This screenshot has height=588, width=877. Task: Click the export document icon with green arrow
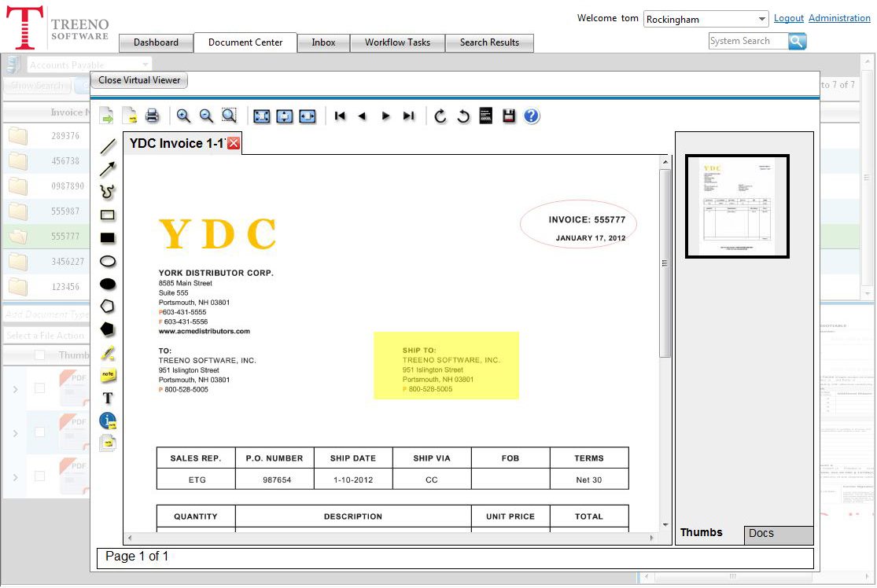[106, 116]
